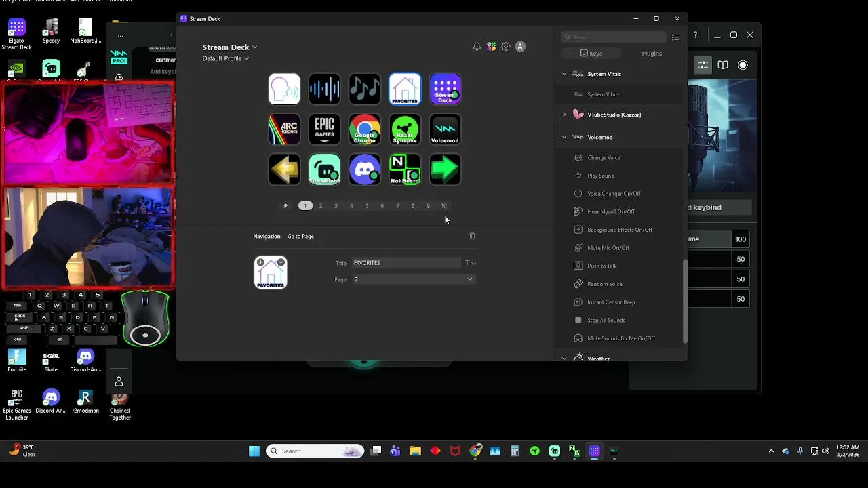This screenshot has width=868, height=488.
Task: Select the Change Voice action
Action: 618,158
